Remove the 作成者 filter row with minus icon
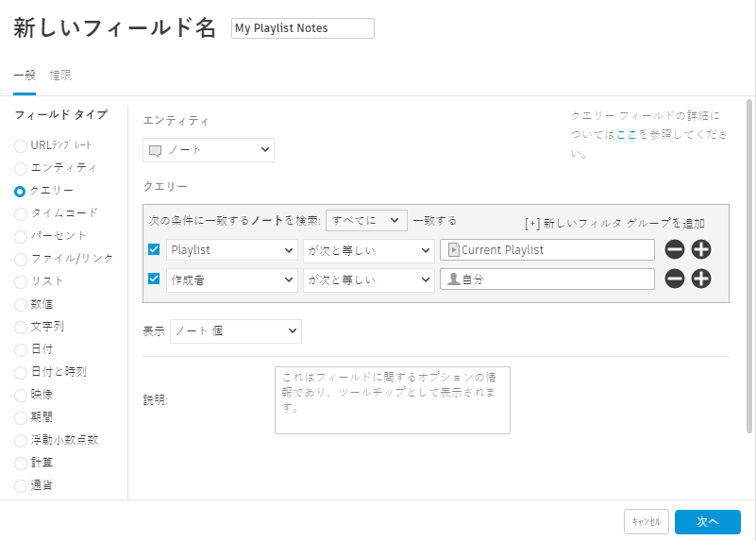 tap(674, 279)
